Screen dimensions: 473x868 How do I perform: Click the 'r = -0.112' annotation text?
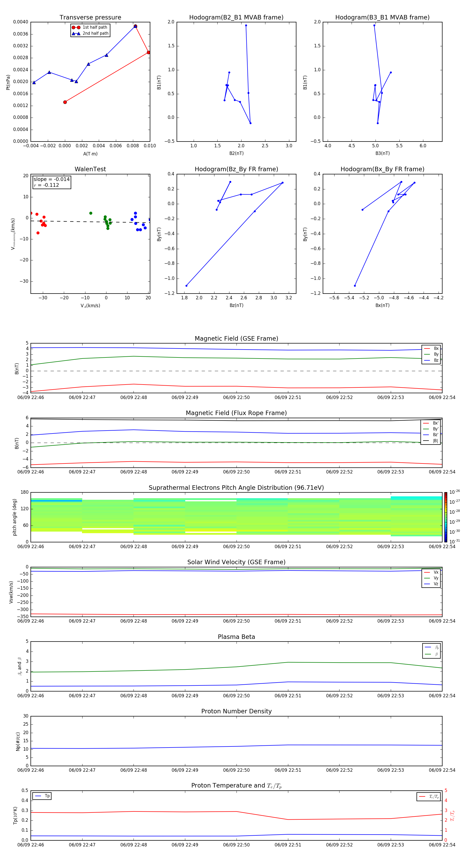47,185
